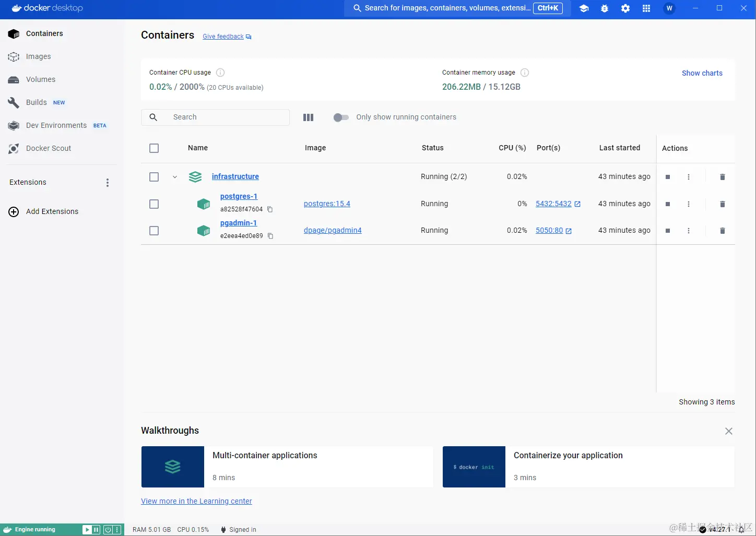Click the infrastructure compose stack icon

click(x=195, y=177)
